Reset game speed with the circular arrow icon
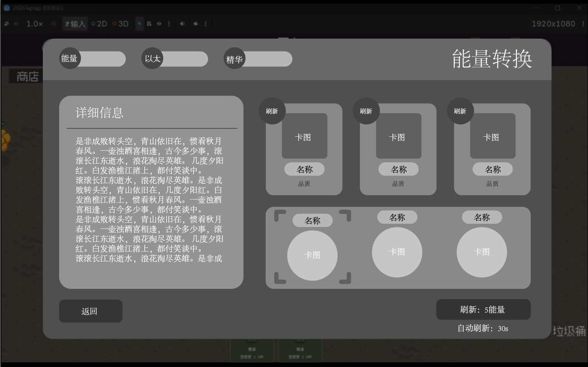Viewport: 588px width, 367px height. pyautogui.click(x=54, y=24)
